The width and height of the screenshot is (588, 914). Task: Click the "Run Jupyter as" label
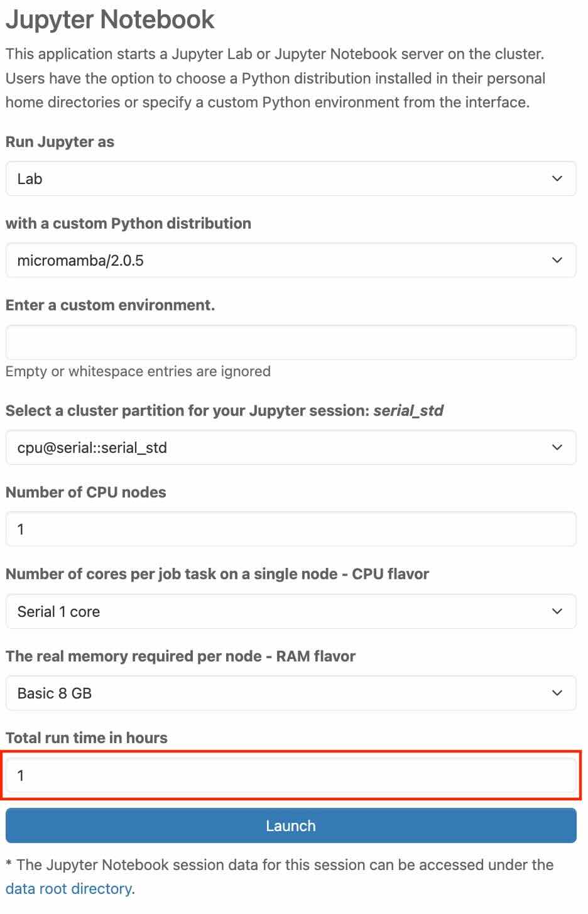60,142
